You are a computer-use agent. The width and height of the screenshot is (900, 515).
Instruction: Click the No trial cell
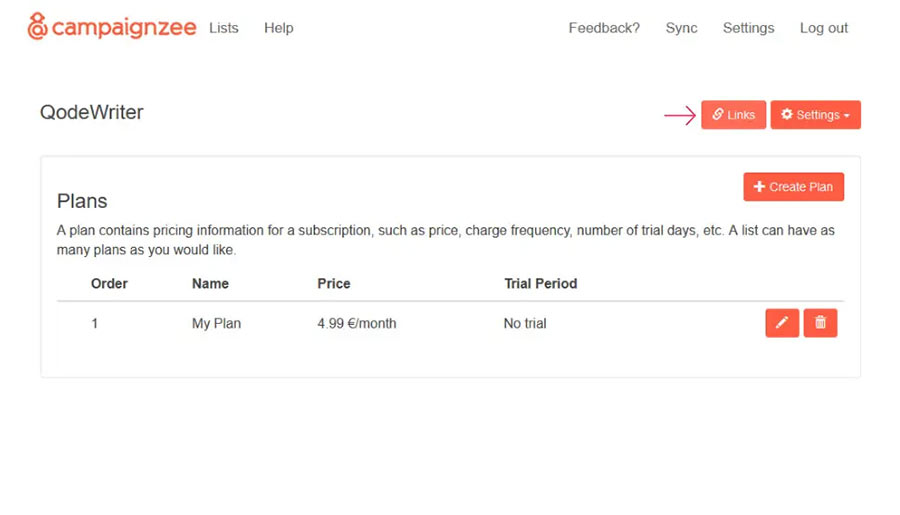point(525,323)
